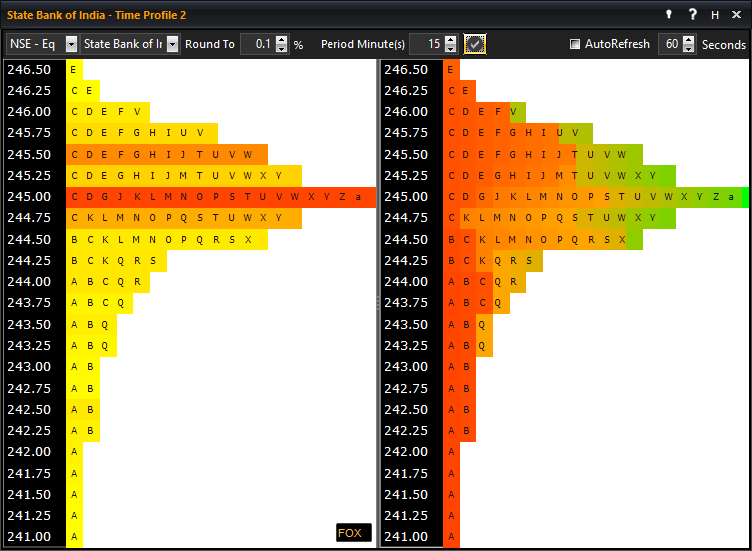Click the green 'a' cell at 245.00 right profile
Screen dimensions: 752x551
tap(731, 197)
